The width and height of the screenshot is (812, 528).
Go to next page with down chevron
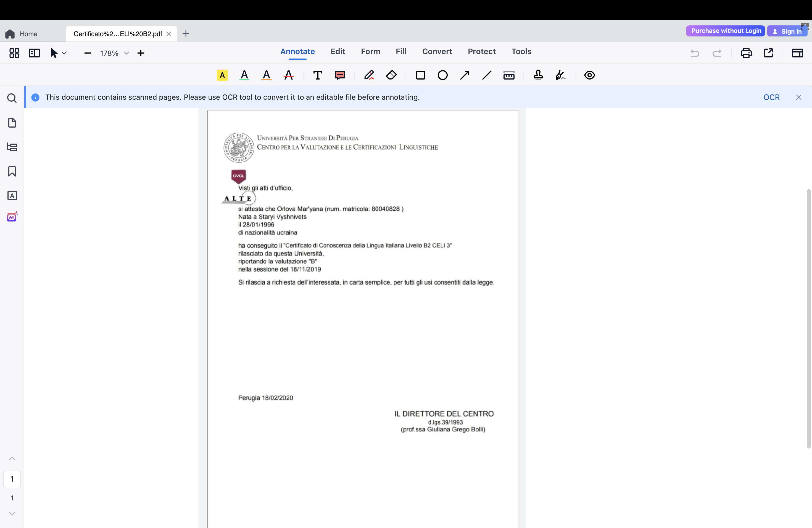click(x=12, y=513)
